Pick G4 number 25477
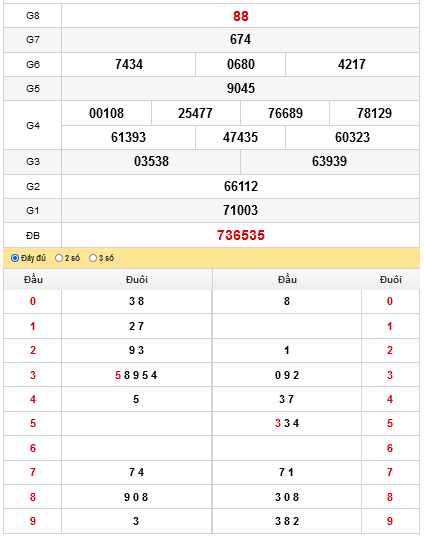 click(195, 113)
